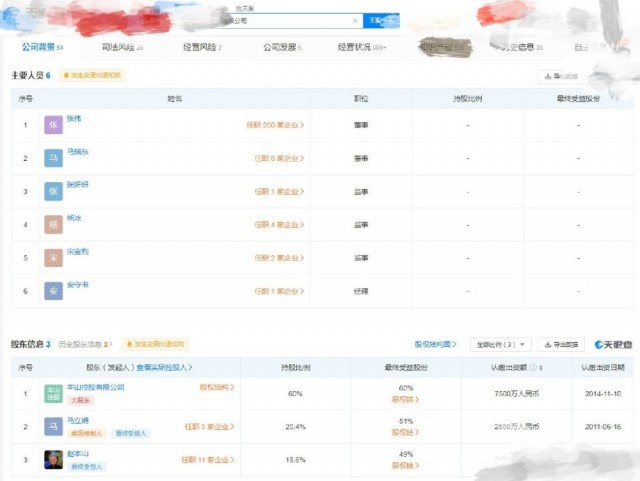Click the 股权结构图 link
Screen dimensions: 640x481
(x=435, y=344)
